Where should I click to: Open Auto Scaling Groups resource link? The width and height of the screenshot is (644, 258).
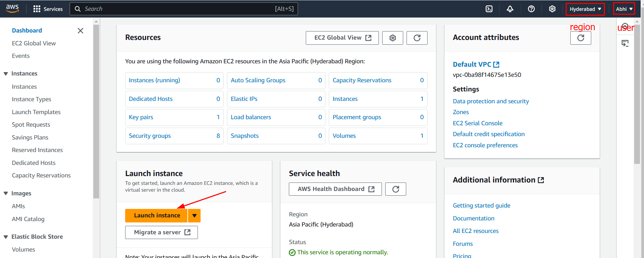point(258,80)
